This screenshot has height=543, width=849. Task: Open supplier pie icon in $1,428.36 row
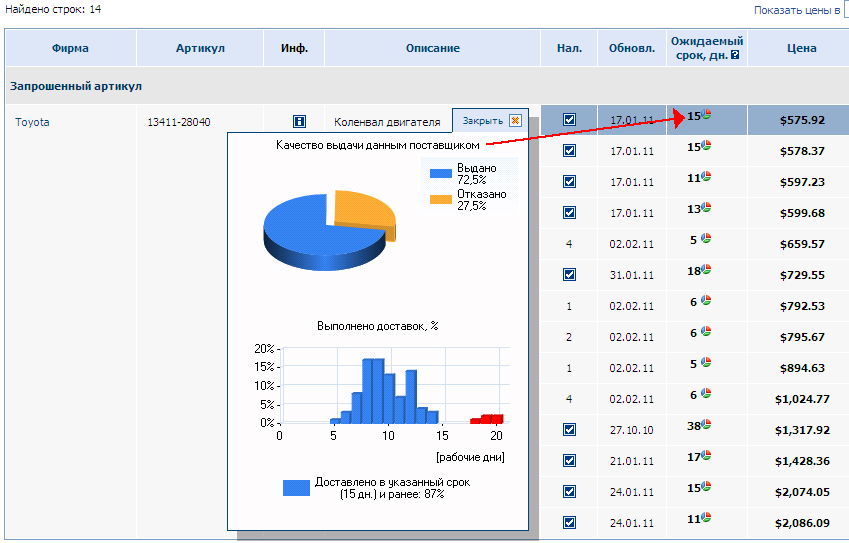pos(706,455)
